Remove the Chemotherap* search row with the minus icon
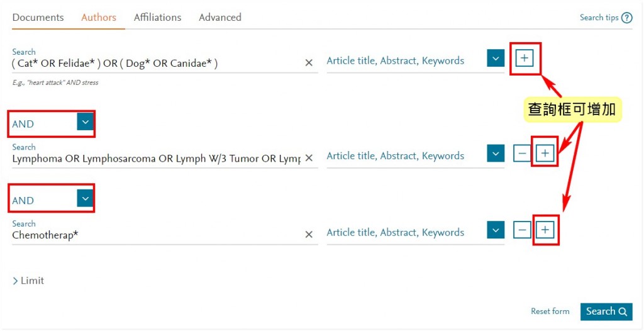Screen dimensions: 644x331 (523, 230)
